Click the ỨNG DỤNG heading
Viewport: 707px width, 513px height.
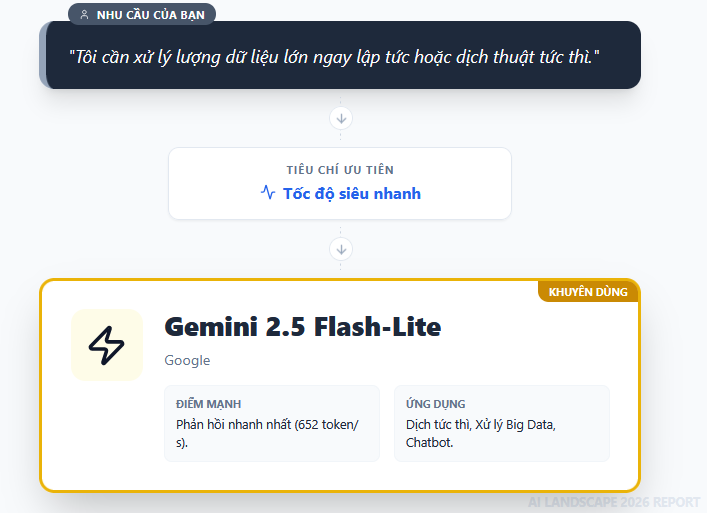pos(435,404)
